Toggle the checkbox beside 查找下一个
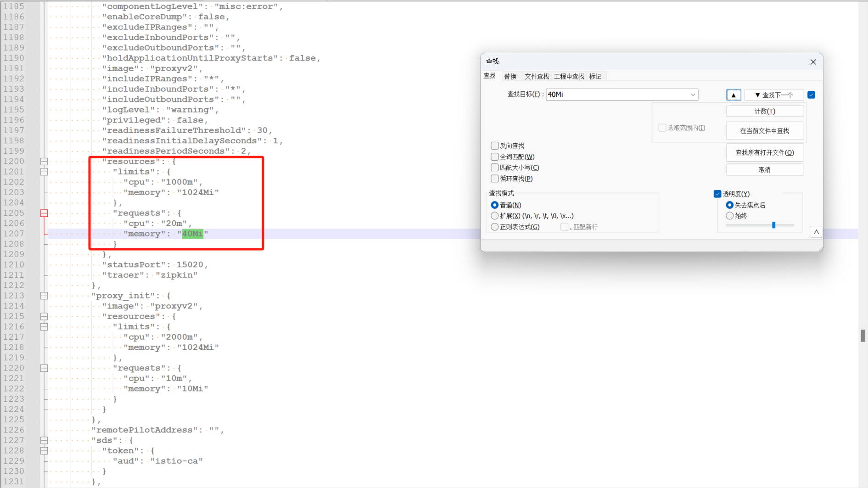 (811, 95)
